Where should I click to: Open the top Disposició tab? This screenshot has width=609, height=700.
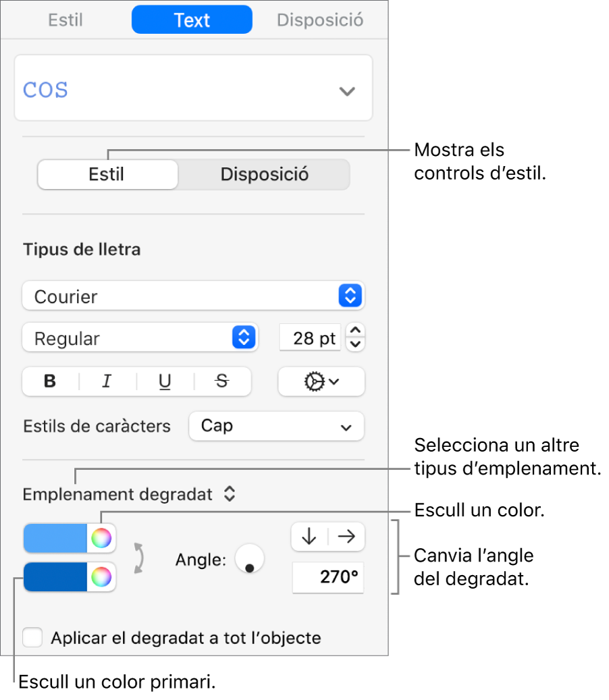pos(320,20)
